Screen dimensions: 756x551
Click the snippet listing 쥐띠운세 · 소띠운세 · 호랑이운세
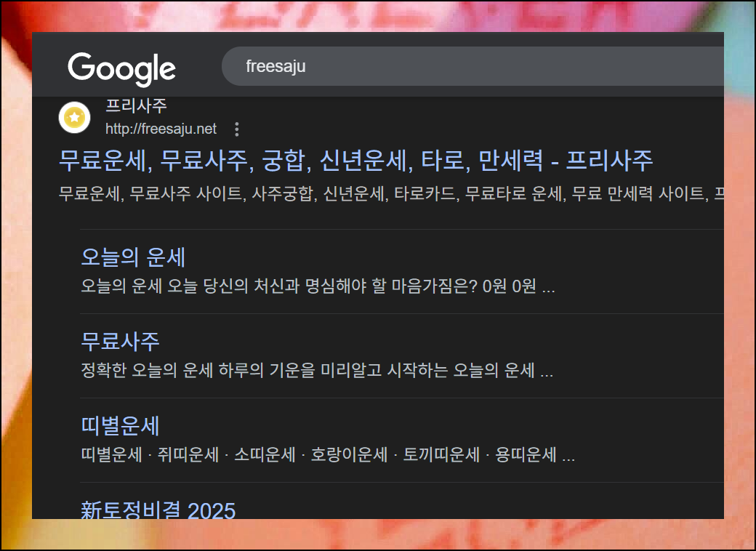point(328,454)
